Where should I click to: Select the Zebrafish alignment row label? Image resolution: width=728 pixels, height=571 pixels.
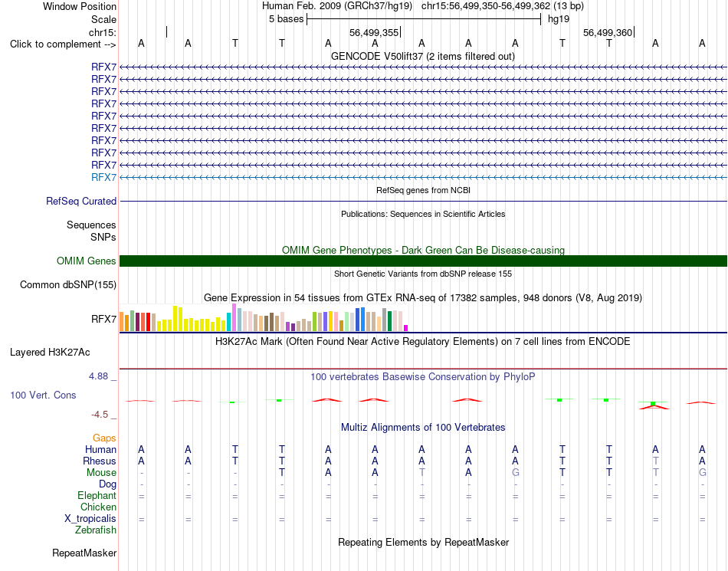[x=96, y=530]
